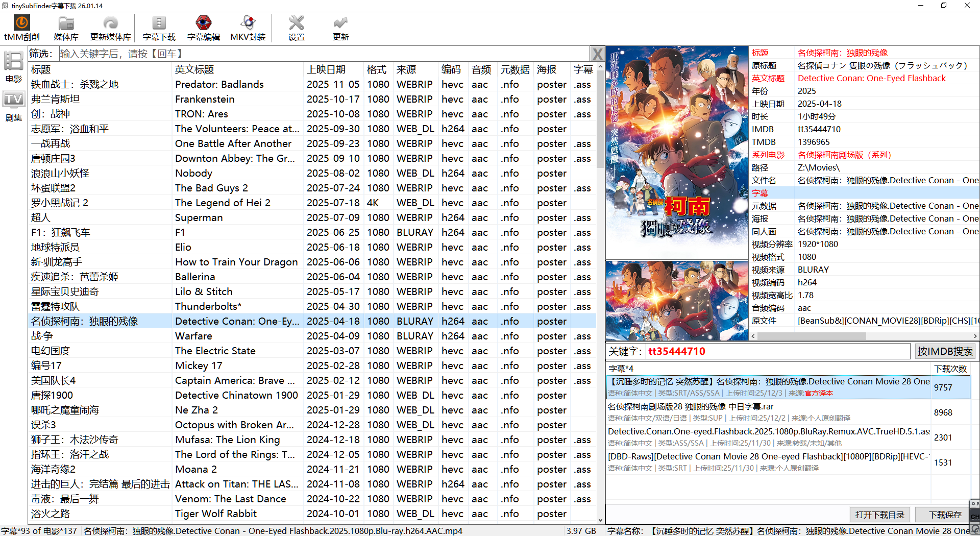Click the Detective Conan fanart image below poster
Screen dimensions: 980x536
(677, 301)
